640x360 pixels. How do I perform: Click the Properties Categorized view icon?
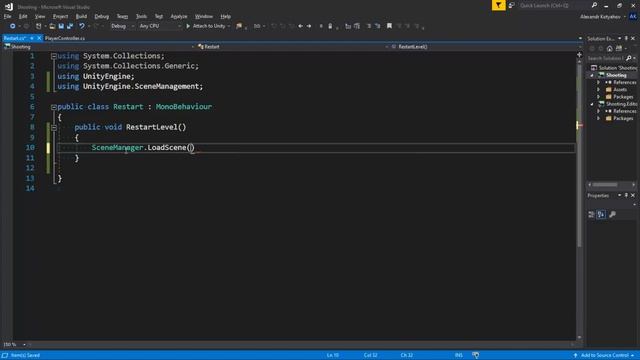click(x=591, y=214)
